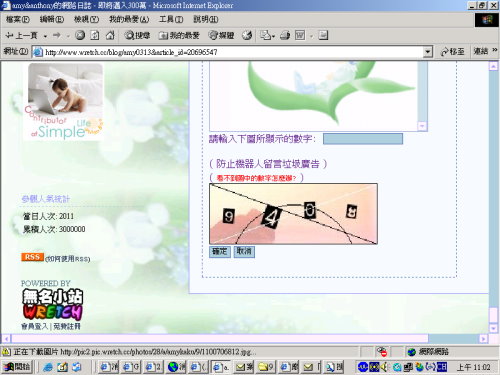This screenshot has height=375, width=500.
Task: Click the captcha number image
Action: pyautogui.click(x=293, y=214)
